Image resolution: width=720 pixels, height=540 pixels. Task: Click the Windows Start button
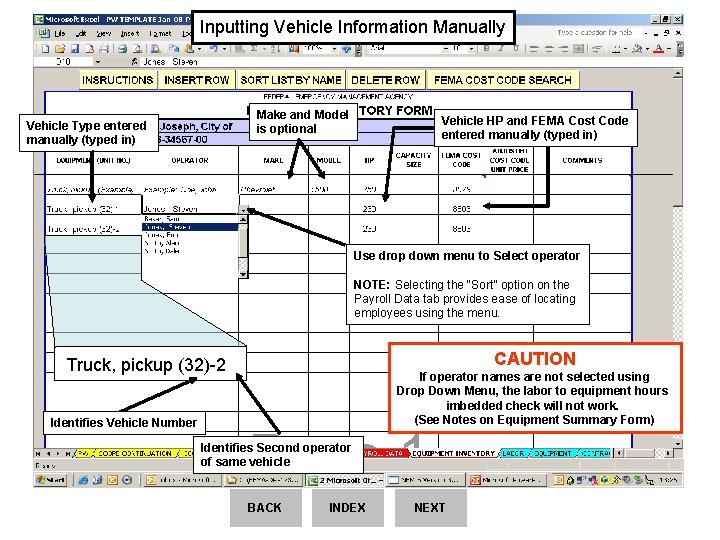[x=51, y=480]
